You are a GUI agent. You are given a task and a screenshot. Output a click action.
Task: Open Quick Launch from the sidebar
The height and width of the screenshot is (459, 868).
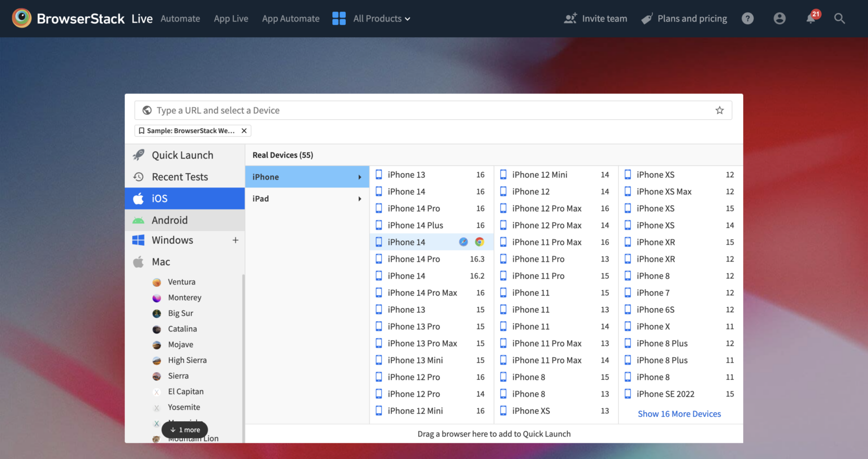tap(182, 155)
